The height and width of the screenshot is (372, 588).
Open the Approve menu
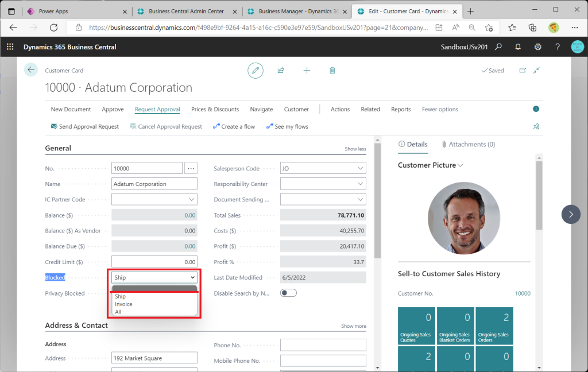pos(113,109)
